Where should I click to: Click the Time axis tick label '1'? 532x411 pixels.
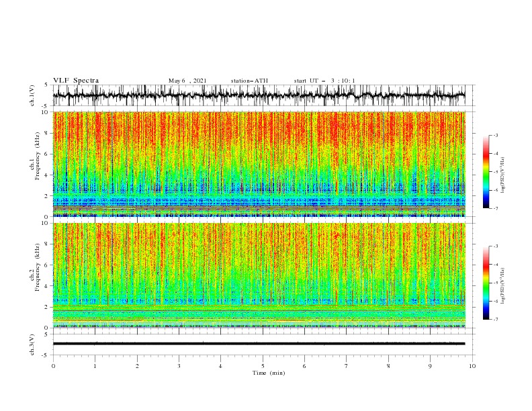(95, 366)
